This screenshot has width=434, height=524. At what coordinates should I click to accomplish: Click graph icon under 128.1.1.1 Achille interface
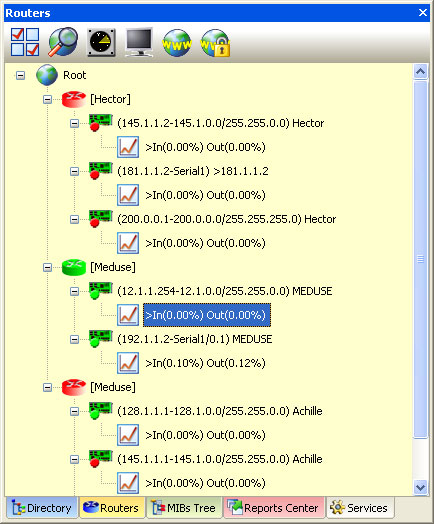click(128, 435)
